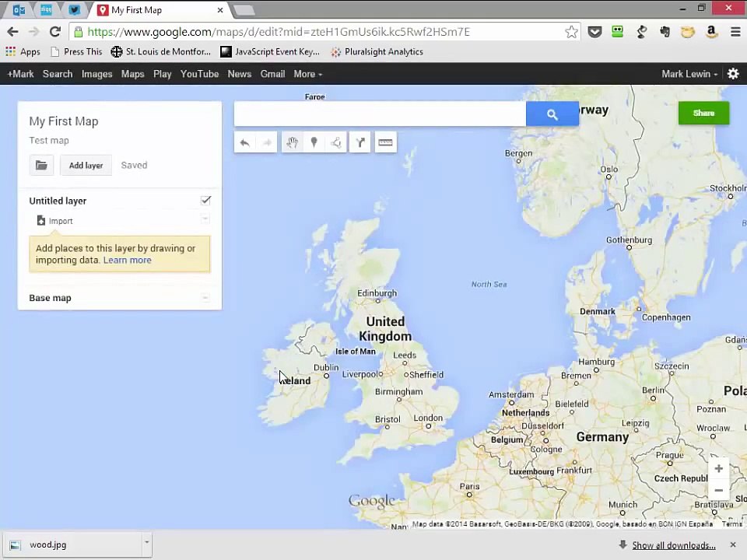
Task: Open News in the Google bar
Action: [239, 74]
